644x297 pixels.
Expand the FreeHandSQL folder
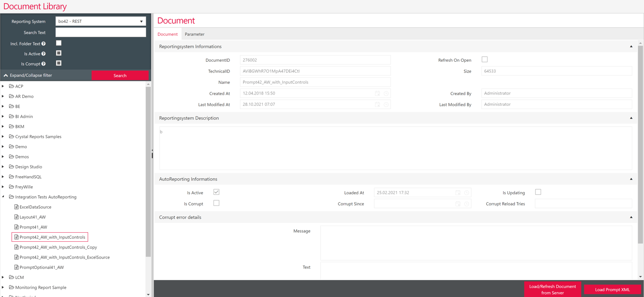click(3, 177)
